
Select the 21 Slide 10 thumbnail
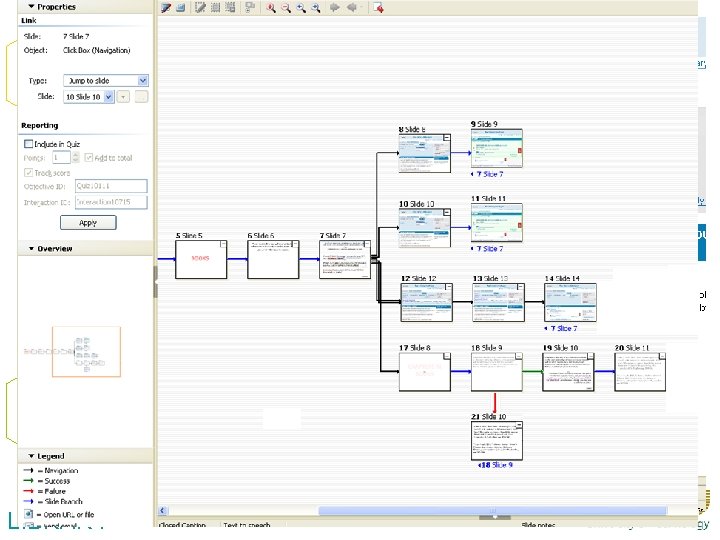coord(497,441)
